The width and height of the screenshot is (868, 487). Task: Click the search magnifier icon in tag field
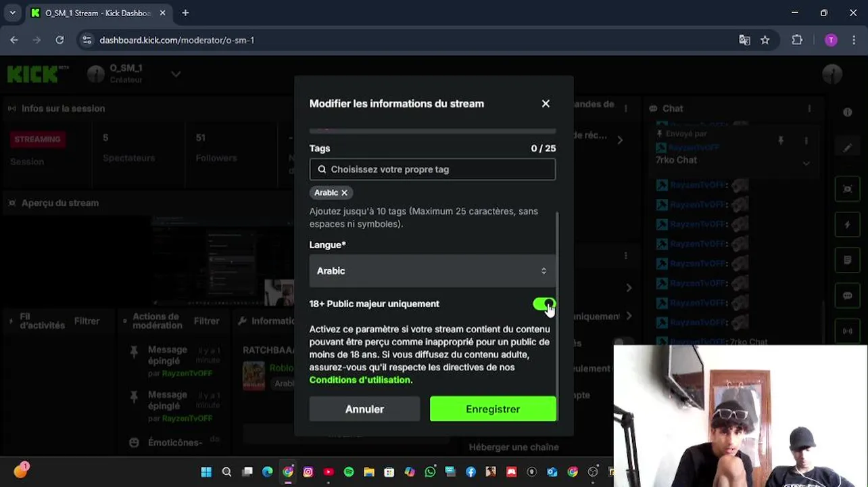[x=322, y=170]
